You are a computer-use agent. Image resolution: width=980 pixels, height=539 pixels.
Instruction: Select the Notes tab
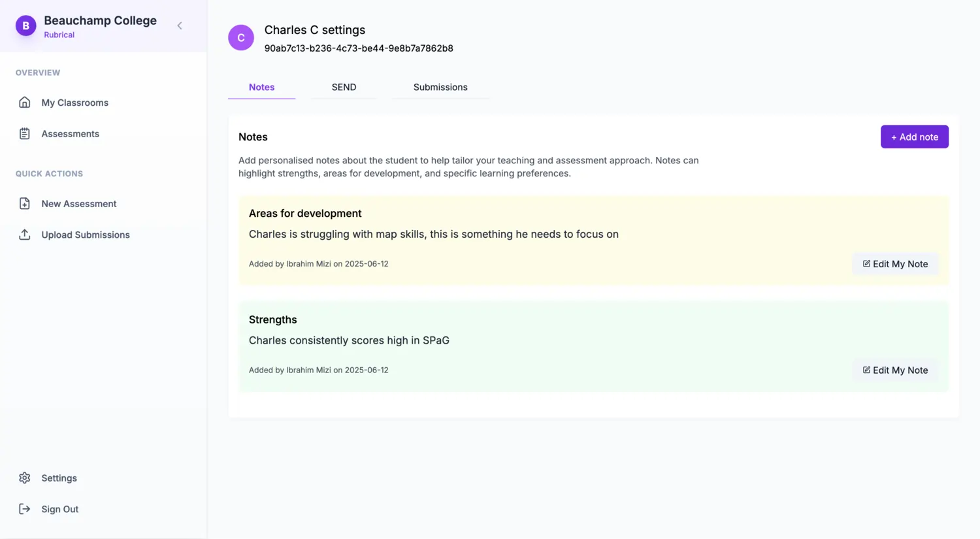click(x=261, y=87)
